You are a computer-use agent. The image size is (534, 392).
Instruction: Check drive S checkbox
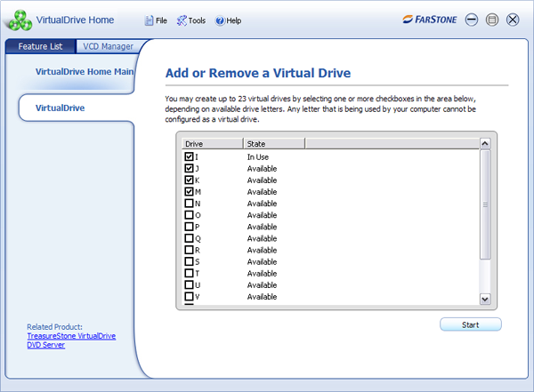189,261
